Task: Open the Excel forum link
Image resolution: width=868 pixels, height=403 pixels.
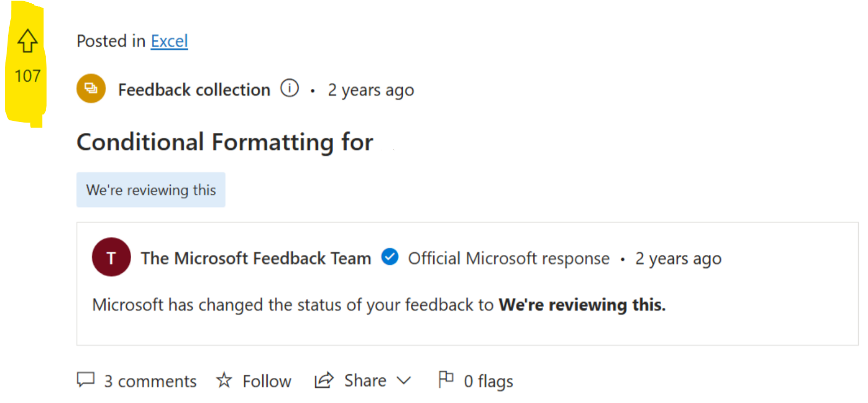Action: coord(169,41)
